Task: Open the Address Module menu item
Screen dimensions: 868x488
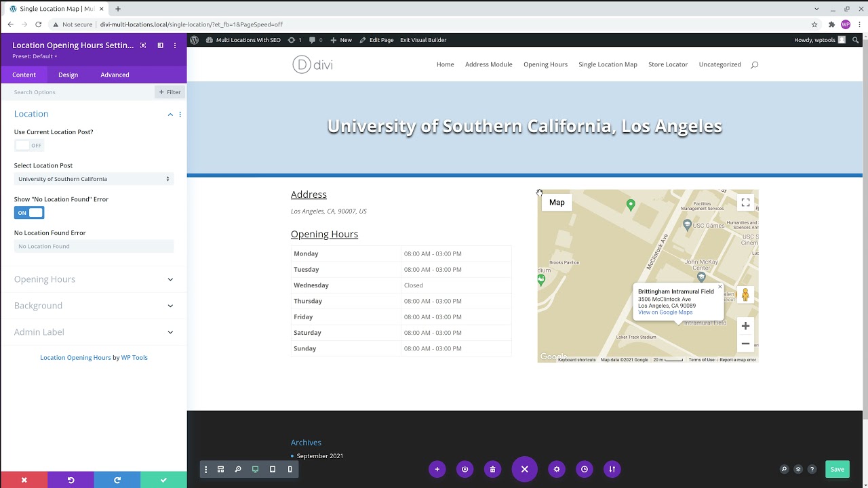Action: tap(488, 64)
